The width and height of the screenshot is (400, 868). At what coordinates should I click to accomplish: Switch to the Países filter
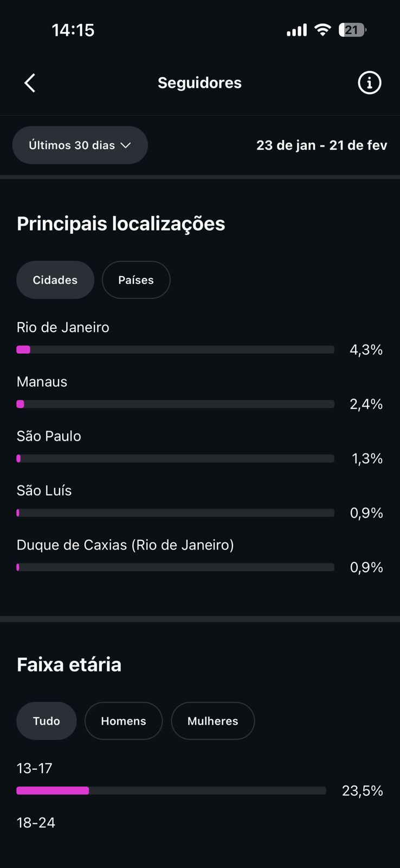[x=136, y=280]
